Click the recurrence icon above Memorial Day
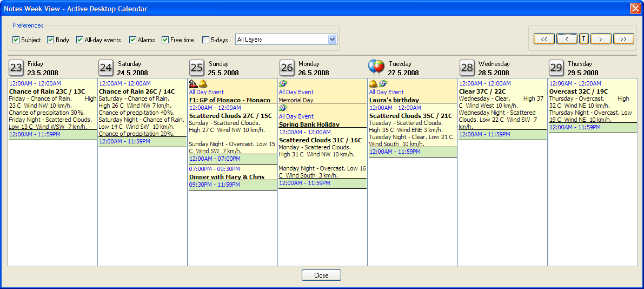Viewport: 644px width, 289px height. (x=283, y=84)
